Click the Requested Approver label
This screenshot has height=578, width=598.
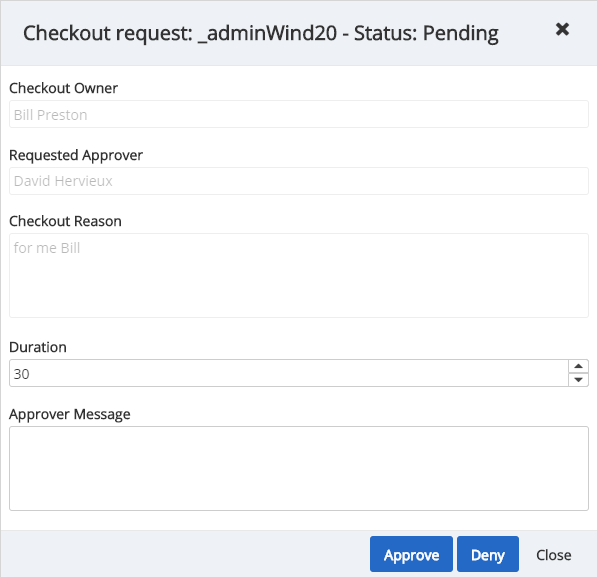tap(76, 156)
